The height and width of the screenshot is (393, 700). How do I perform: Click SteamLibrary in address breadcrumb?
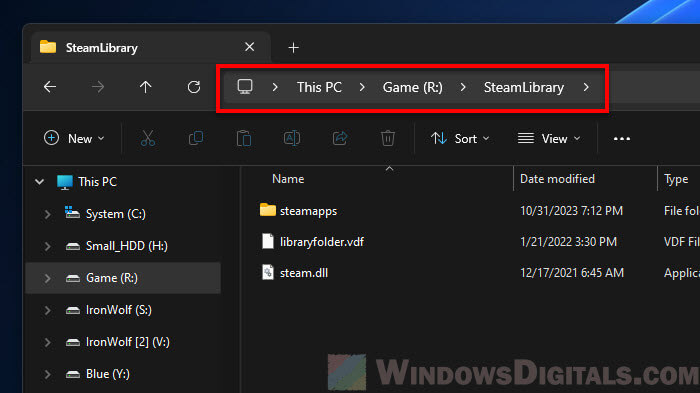click(x=524, y=87)
